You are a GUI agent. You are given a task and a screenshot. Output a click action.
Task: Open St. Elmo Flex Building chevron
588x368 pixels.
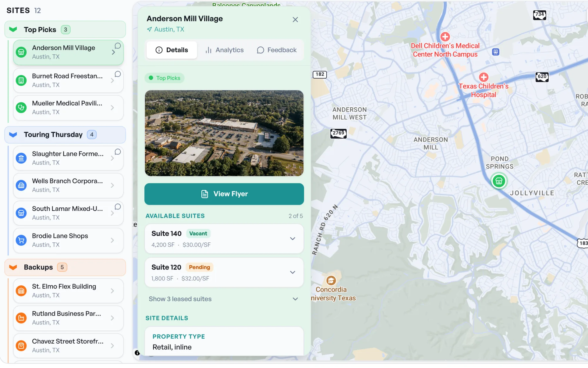coord(112,291)
